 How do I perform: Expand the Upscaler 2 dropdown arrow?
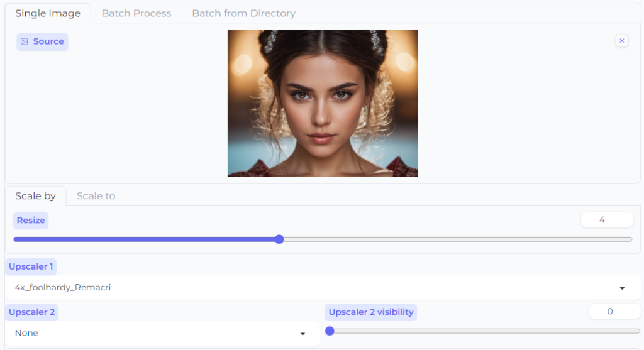(x=303, y=334)
